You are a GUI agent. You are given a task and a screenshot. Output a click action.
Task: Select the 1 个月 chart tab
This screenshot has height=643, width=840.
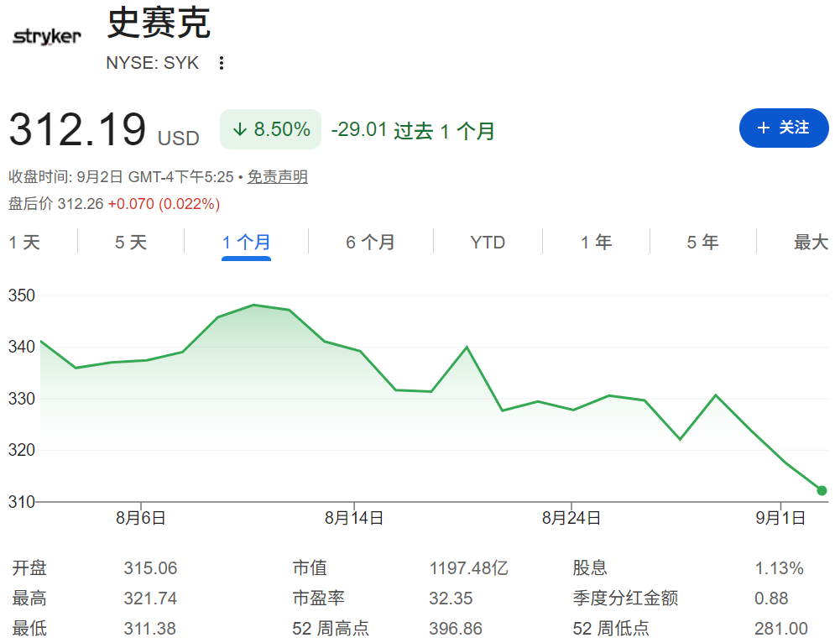[247, 243]
